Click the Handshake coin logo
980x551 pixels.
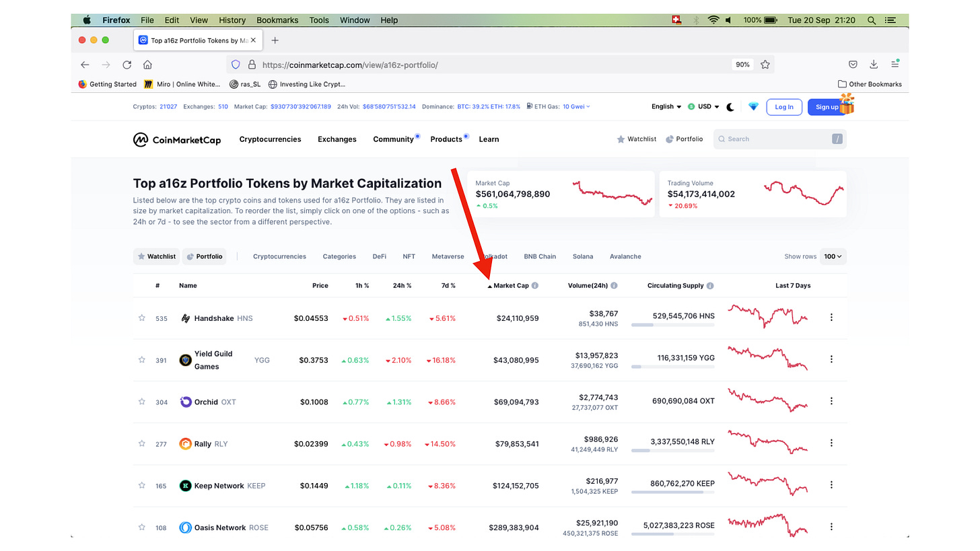coord(186,318)
